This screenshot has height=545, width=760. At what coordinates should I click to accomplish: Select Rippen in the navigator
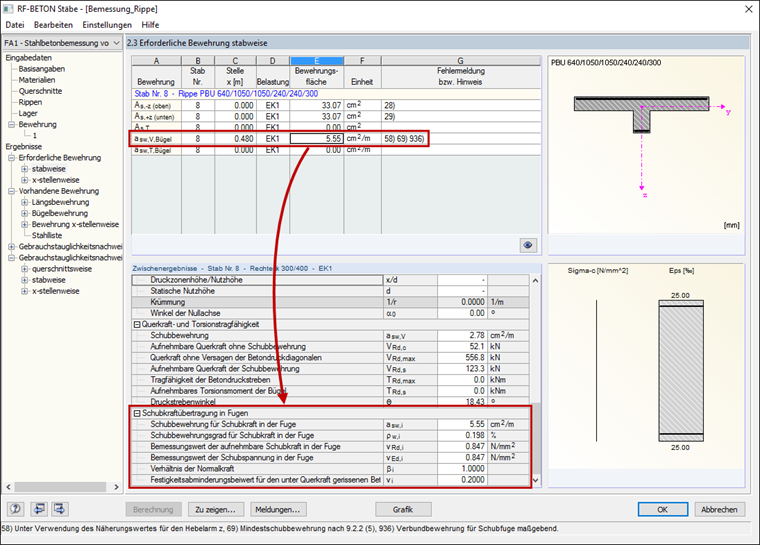pyautogui.click(x=30, y=102)
